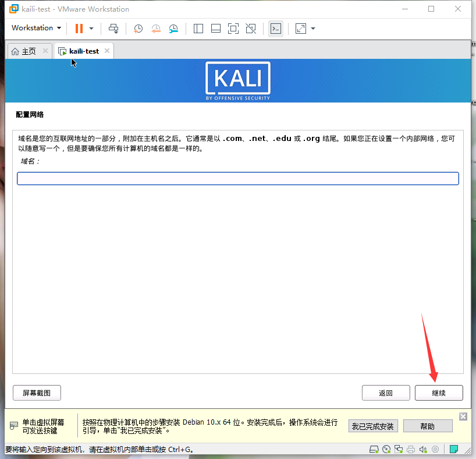The image size is (476, 459).
Task: Click the virtual printer icon in status bar
Action: [x=411, y=449]
